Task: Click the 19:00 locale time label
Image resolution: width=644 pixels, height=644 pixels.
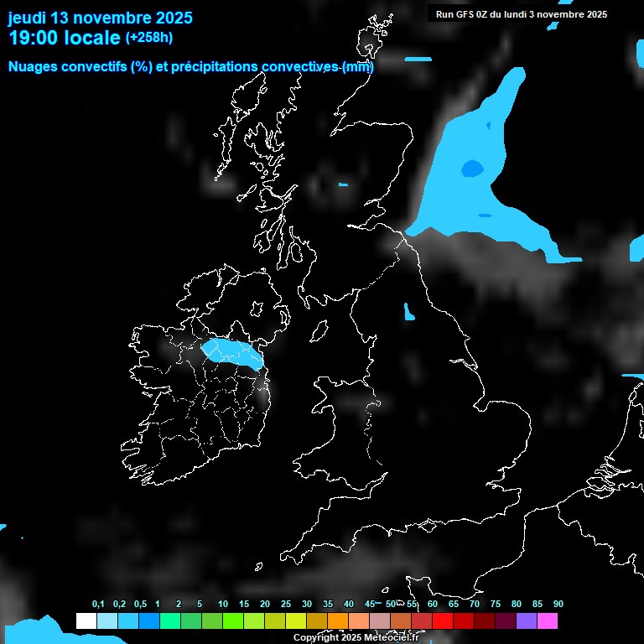Action: pyautogui.click(x=64, y=38)
